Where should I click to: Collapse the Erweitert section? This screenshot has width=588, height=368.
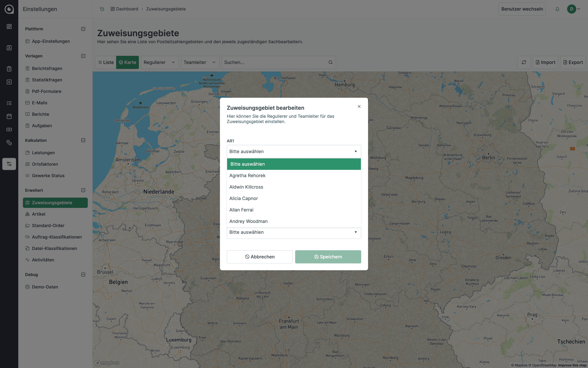tap(83, 190)
